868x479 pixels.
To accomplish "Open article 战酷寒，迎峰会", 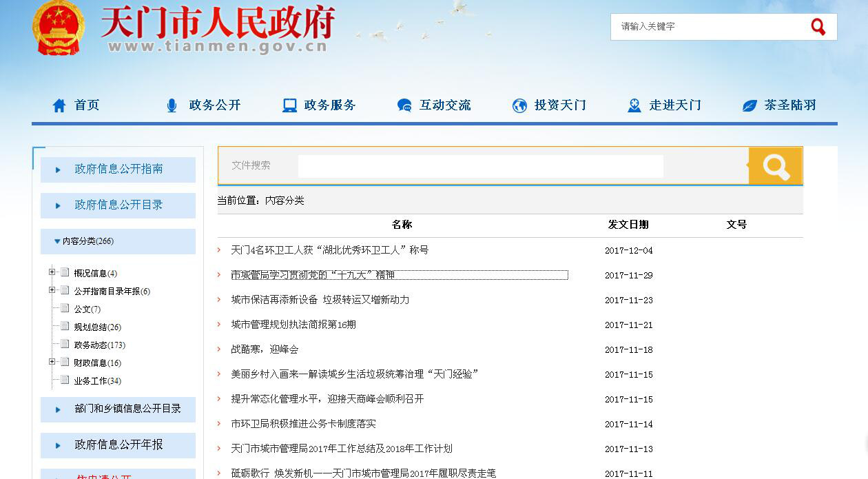I will click(x=265, y=349).
